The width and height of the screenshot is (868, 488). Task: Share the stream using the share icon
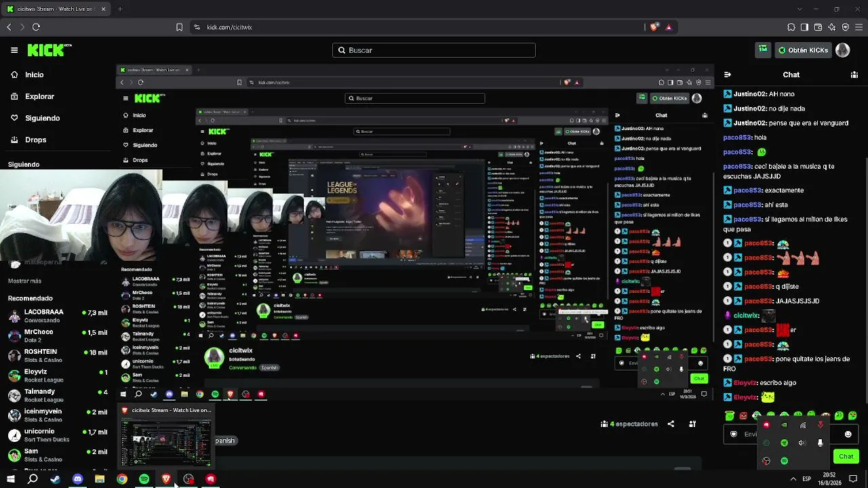671,424
